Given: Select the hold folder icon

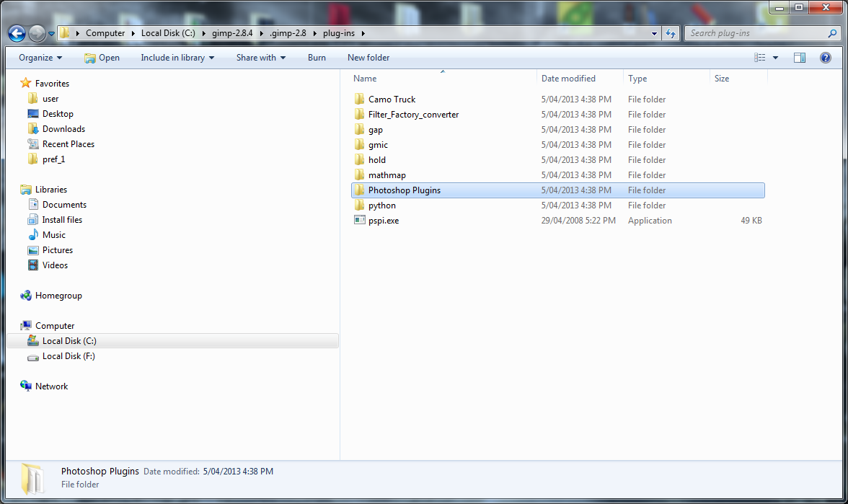Looking at the screenshot, I should pyautogui.click(x=360, y=159).
